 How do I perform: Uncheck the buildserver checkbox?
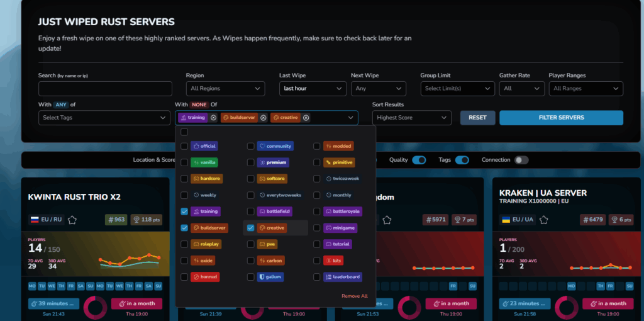point(184,228)
